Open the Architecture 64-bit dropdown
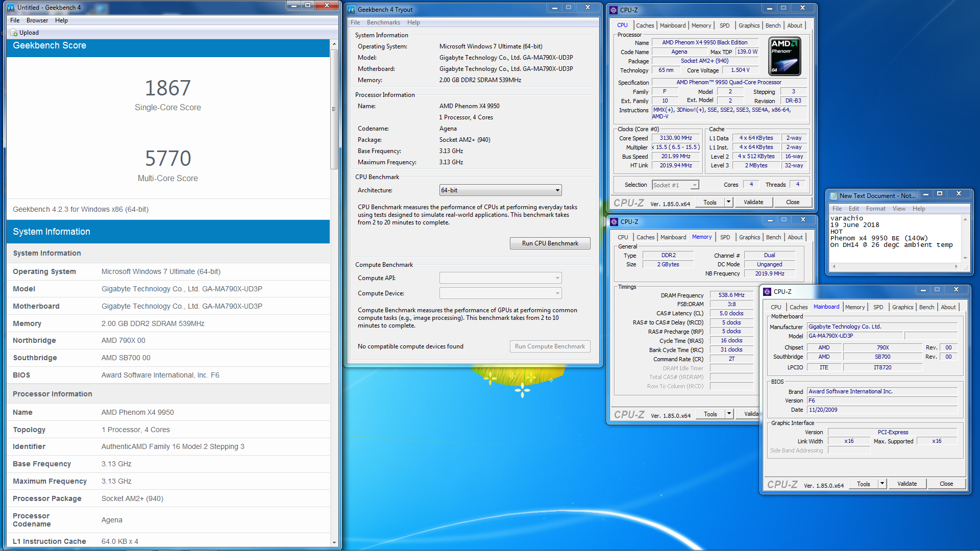This screenshot has height=551, width=980. [x=500, y=190]
